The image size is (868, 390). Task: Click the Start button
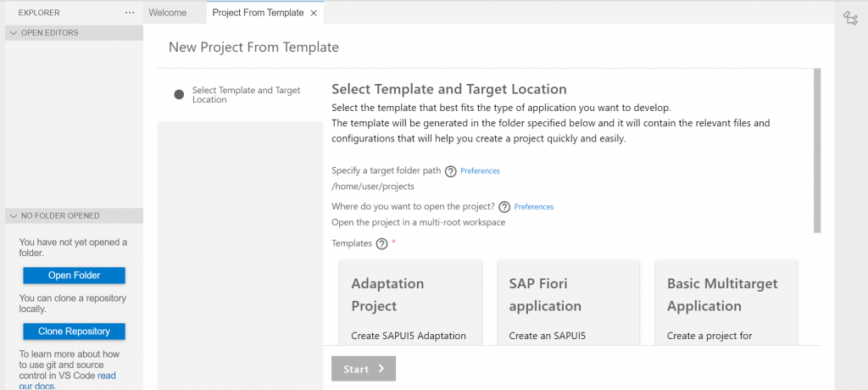(364, 369)
